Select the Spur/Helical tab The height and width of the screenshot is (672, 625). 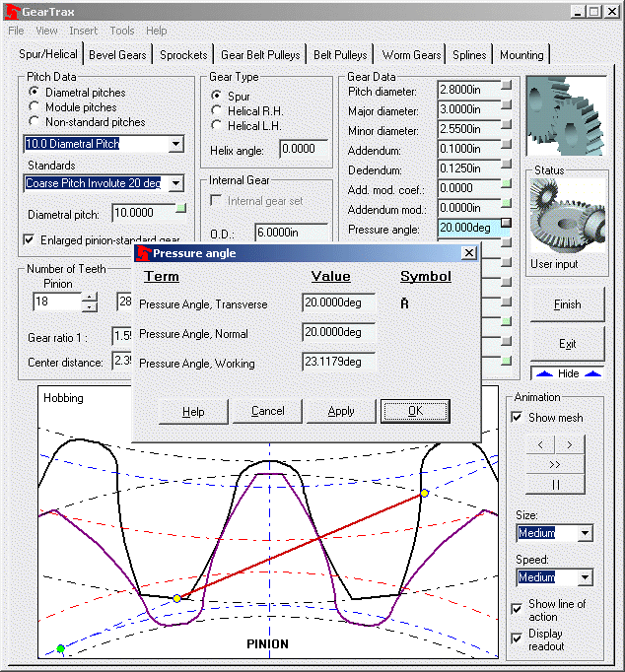48,54
